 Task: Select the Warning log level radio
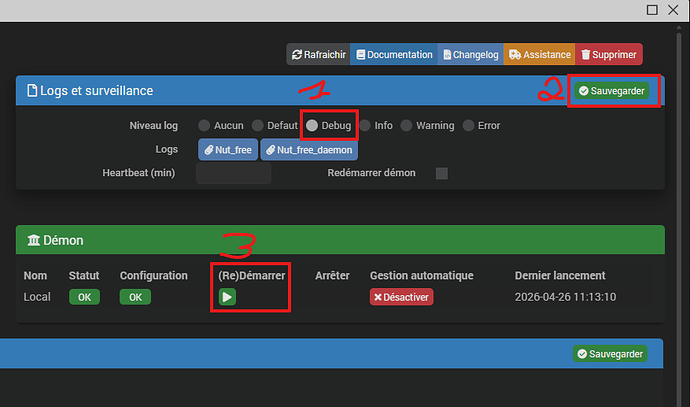[406, 125]
